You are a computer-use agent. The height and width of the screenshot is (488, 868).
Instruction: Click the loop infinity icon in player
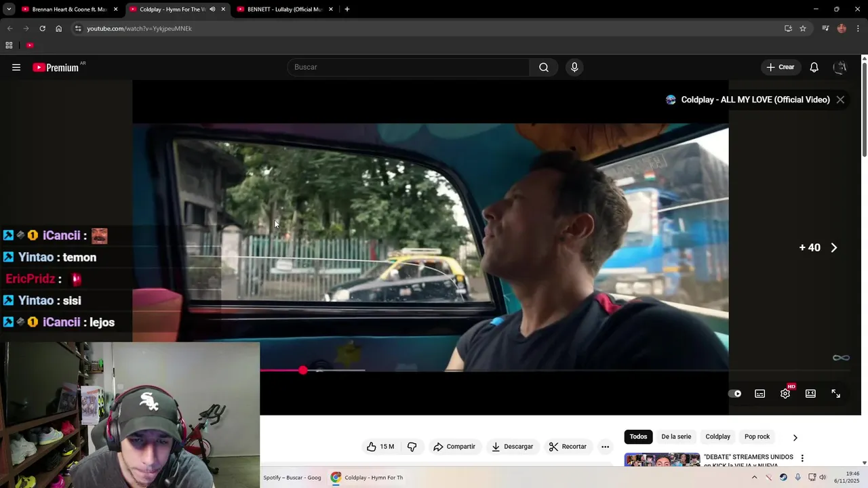(x=841, y=358)
